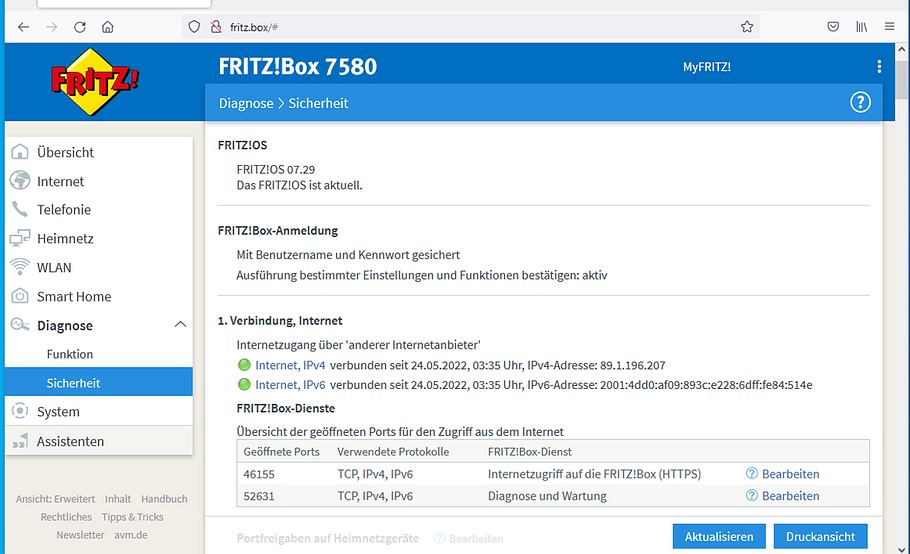
Task: Click the Aktualisieren button
Action: [719, 537]
